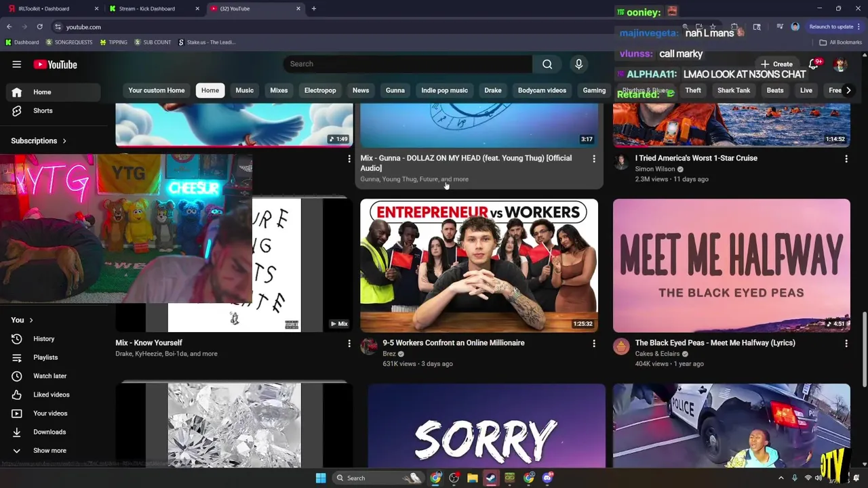Expand Subscriptions section
The height and width of the screenshot is (488, 868).
39,141
